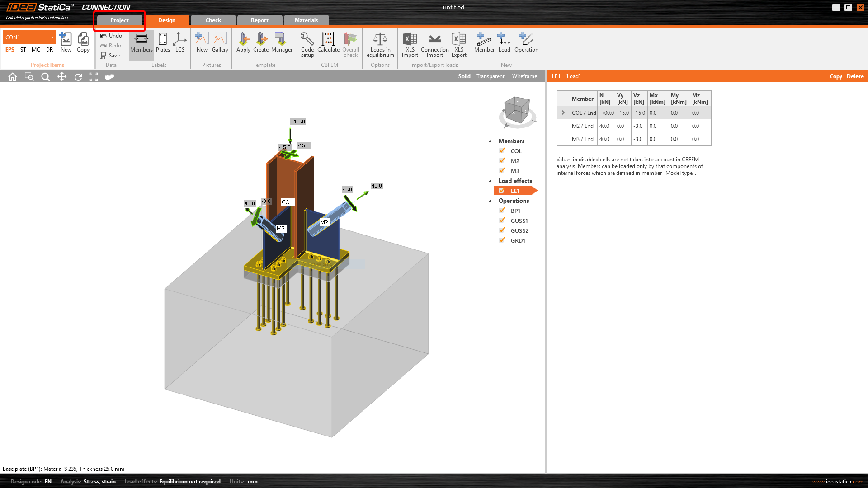Screen dimensions: 868x488
Task: Collapse the Members tree section
Action: tap(490, 141)
